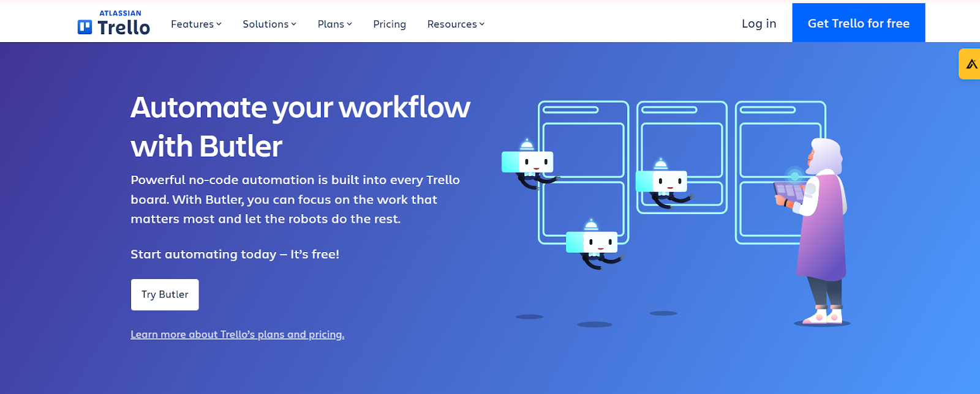Click the Try Butler button
This screenshot has width=980, height=394.
coord(165,294)
